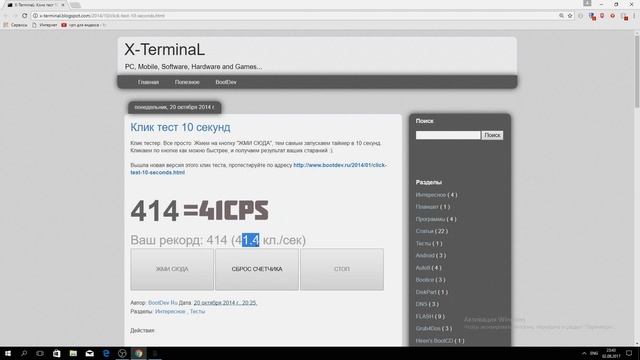
Task: Reload the page with the refresh icon
Action: pyautogui.click(x=24, y=16)
